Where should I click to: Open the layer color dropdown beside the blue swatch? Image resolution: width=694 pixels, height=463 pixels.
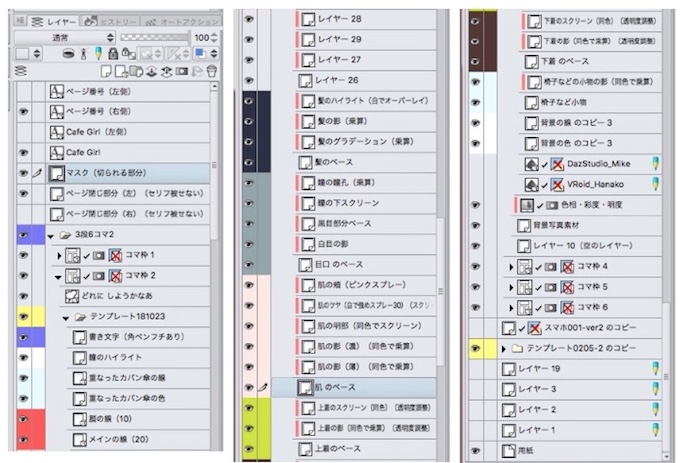[x=214, y=54]
